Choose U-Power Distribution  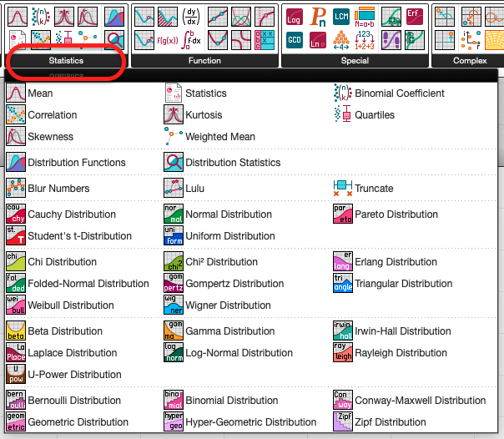(64, 375)
